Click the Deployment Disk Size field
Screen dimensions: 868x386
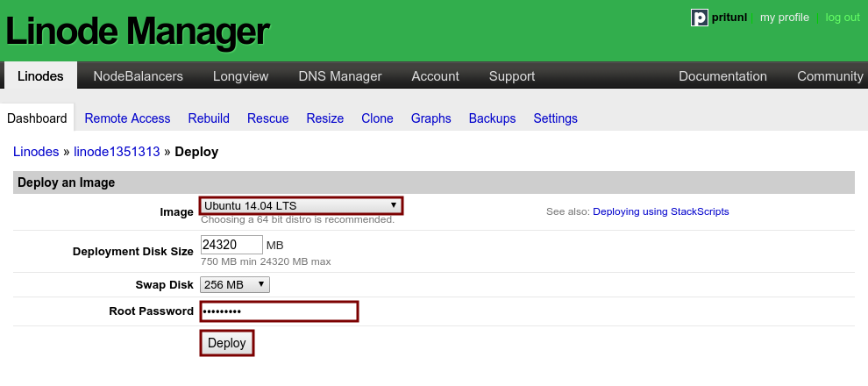(231, 245)
